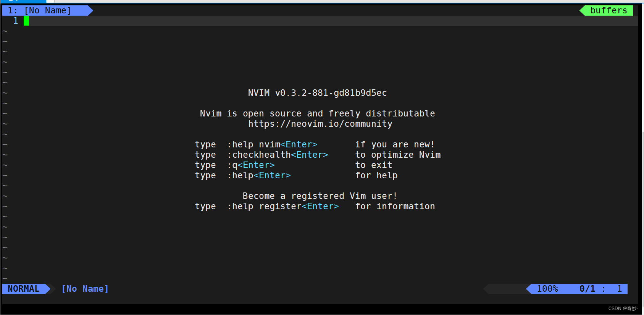Click the 'NVIM v0.3.2-881-gd81b9d5ec' version text
This screenshot has width=644, height=315.
click(x=317, y=93)
